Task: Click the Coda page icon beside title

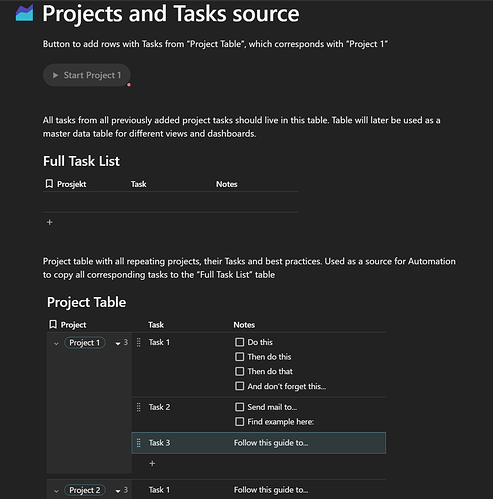Action: 24,13
